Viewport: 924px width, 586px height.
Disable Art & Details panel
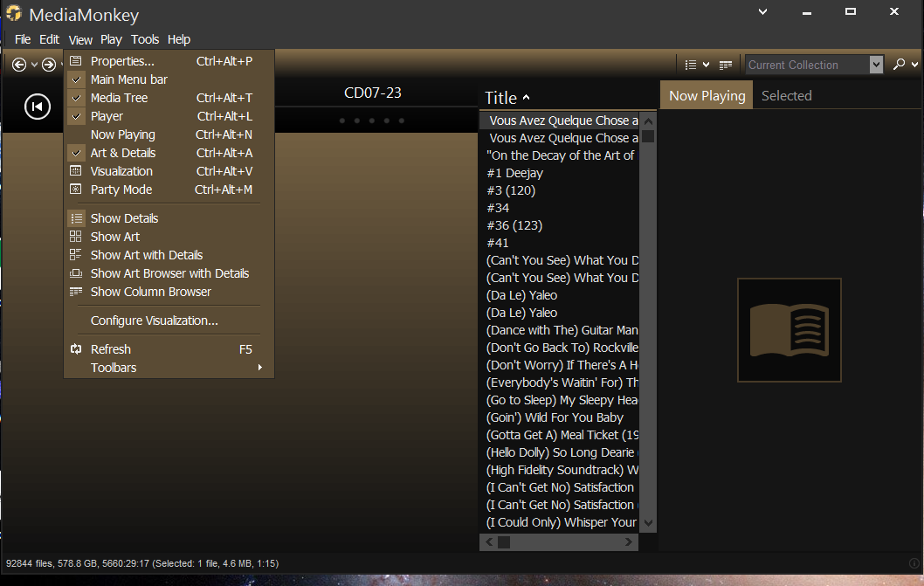(123, 153)
